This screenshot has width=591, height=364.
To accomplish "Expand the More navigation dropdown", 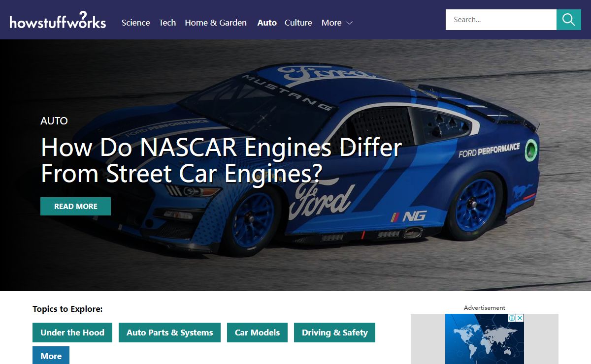I will point(337,23).
